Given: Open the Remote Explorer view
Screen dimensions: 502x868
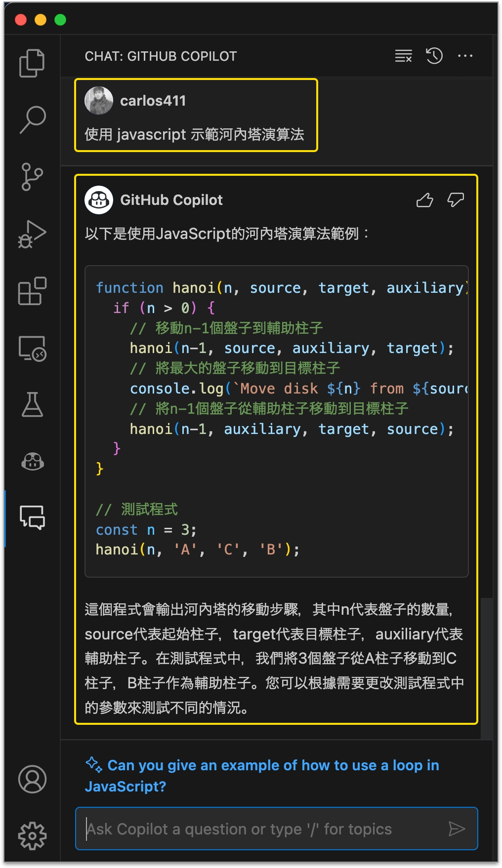Looking at the screenshot, I should [32, 348].
